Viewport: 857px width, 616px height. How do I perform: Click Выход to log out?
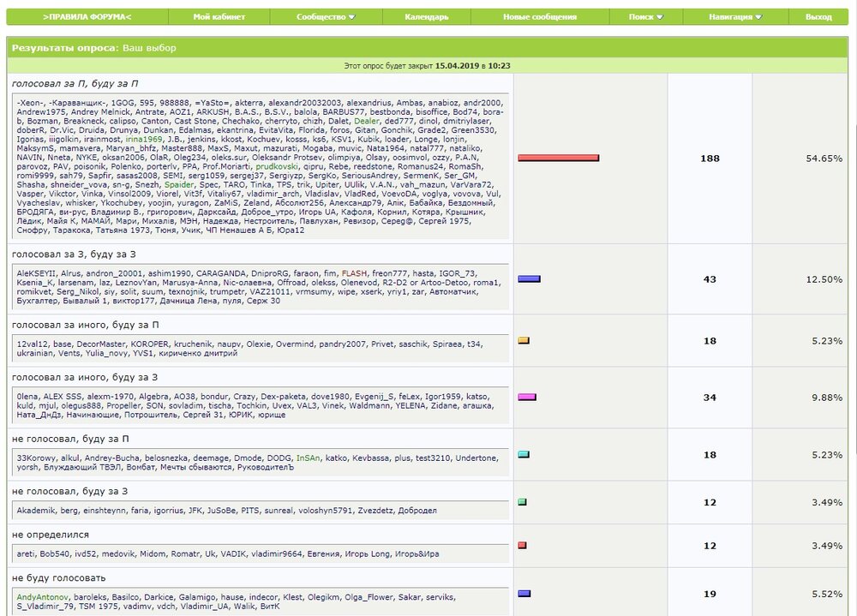[x=818, y=17]
